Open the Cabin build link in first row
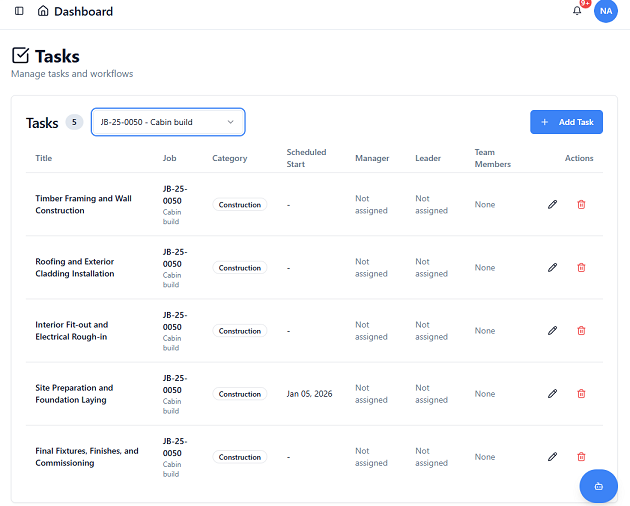This screenshot has height=506, width=630. (171, 216)
